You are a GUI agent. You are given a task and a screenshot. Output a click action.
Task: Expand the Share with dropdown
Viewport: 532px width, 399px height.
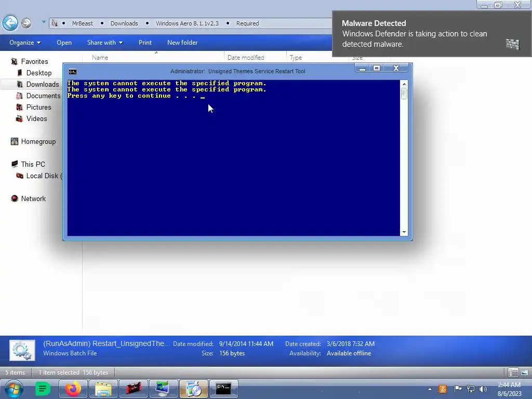105,43
